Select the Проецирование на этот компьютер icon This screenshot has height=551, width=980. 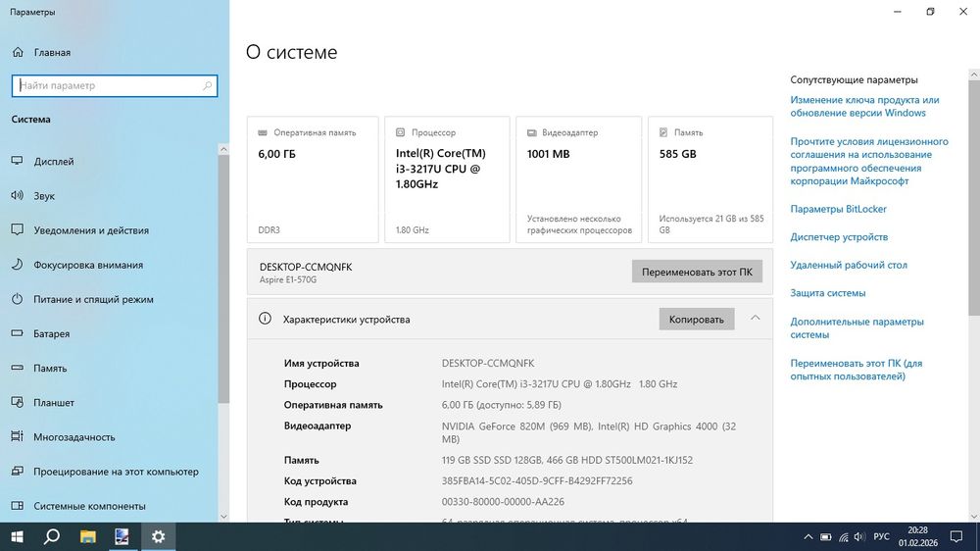click(17, 471)
